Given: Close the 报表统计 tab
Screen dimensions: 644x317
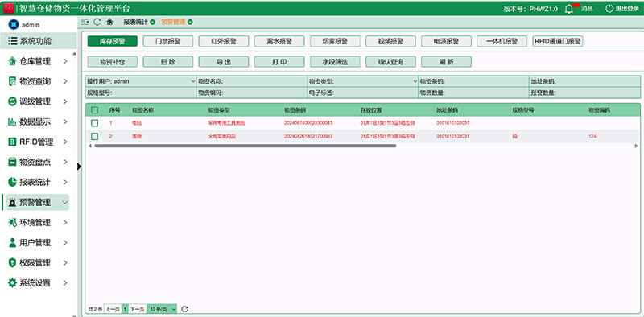Looking at the screenshot, I should pyautogui.click(x=153, y=23).
